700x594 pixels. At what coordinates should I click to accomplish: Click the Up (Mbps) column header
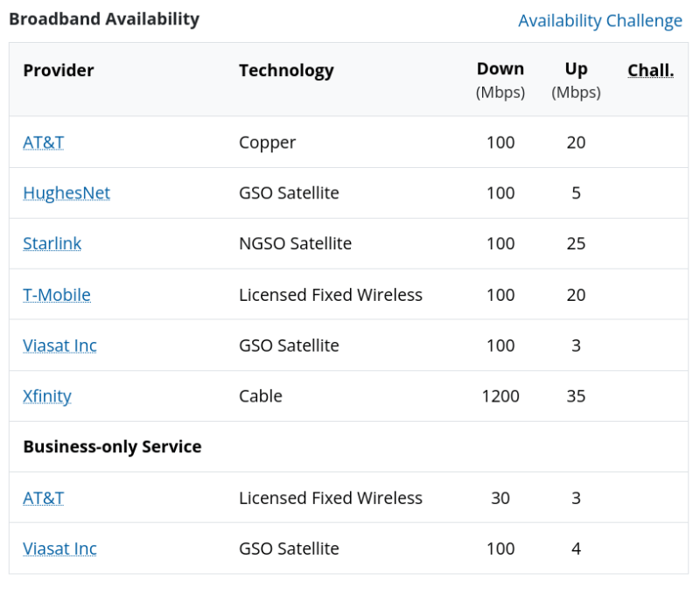576,78
